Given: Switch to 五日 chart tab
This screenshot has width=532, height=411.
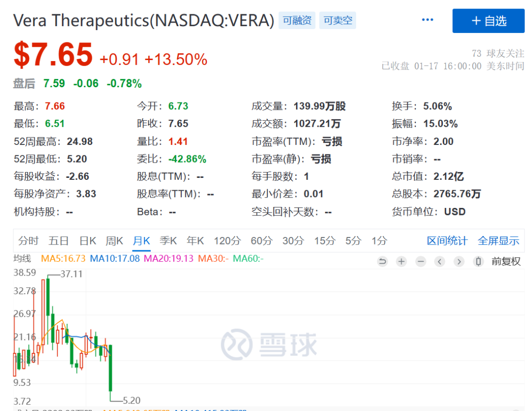Looking at the screenshot, I should click(58, 241).
